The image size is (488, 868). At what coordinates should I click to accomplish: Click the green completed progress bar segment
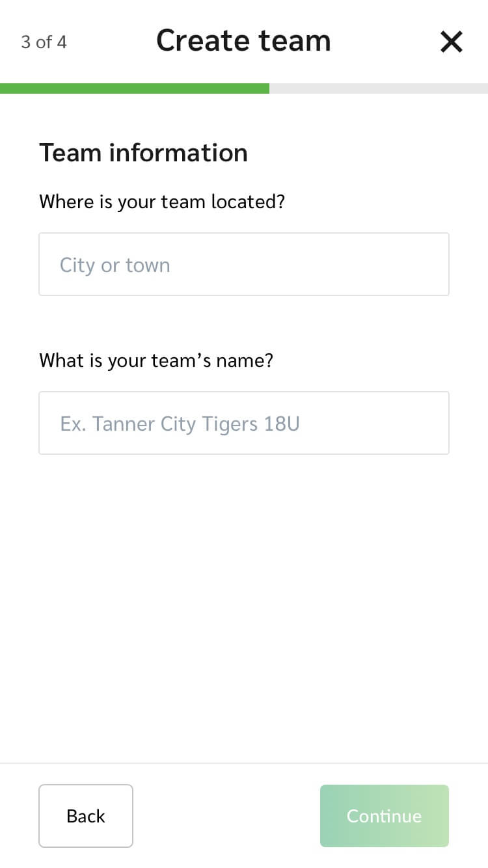coord(135,88)
